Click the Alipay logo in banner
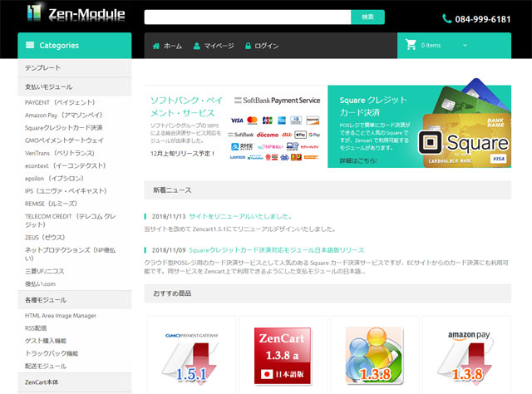The height and width of the screenshot is (394, 532). point(242,146)
